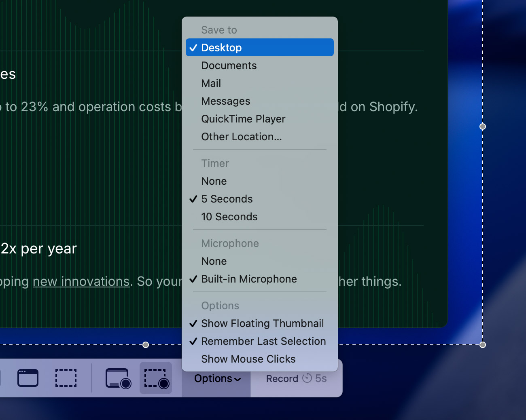The image size is (526, 420).
Task: Select the Capture Selected Portion icon
Action: 66,378
